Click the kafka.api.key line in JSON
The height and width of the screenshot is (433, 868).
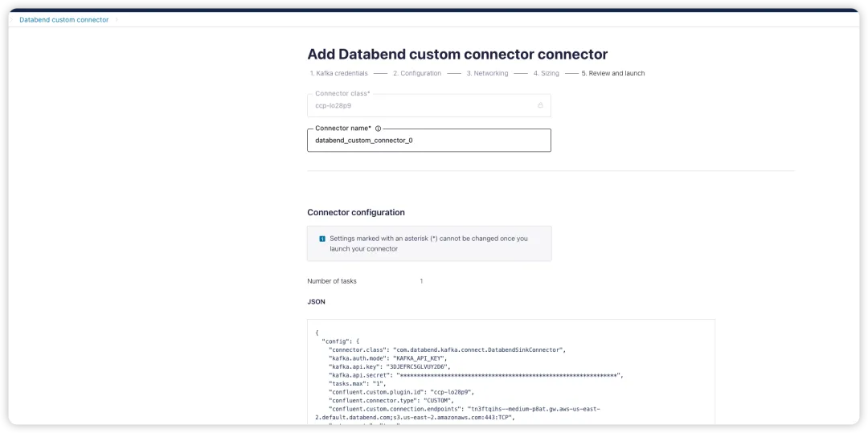click(390, 366)
